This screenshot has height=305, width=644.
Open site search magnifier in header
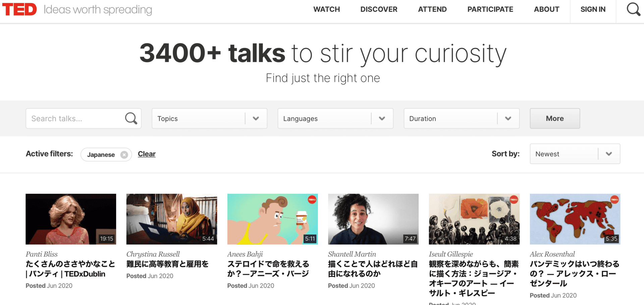click(x=633, y=9)
